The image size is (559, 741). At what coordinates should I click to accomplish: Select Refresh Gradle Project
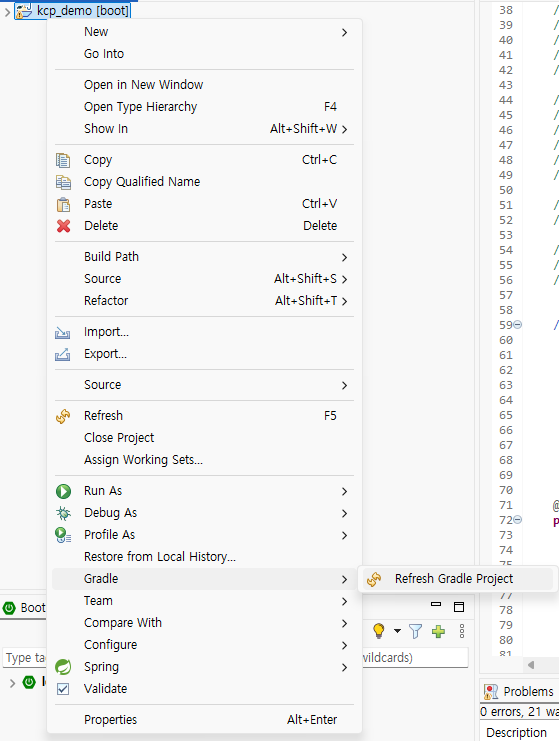tap(456, 579)
